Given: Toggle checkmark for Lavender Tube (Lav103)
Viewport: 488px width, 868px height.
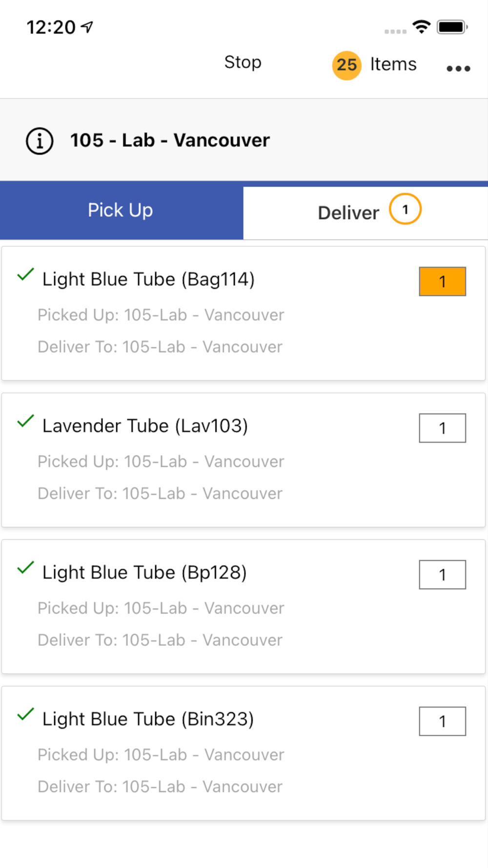Looking at the screenshot, I should (x=25, y=421).
